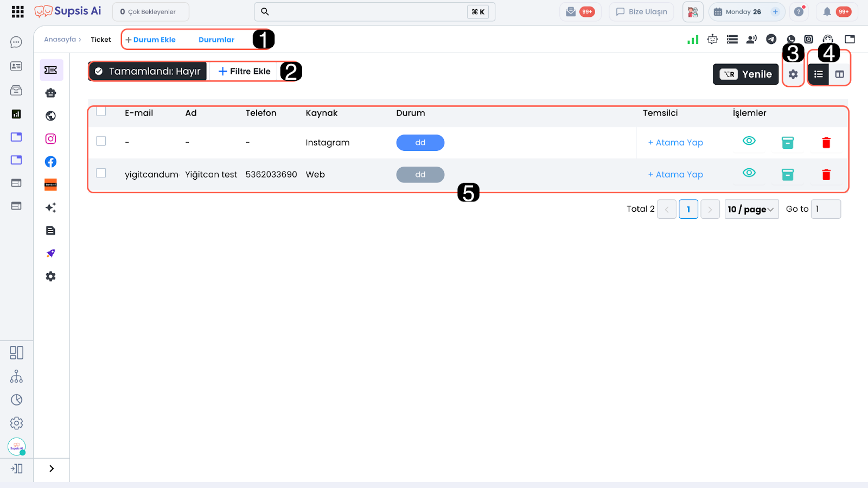
Task: Switch to the column board view
Action: pos(839,74)
